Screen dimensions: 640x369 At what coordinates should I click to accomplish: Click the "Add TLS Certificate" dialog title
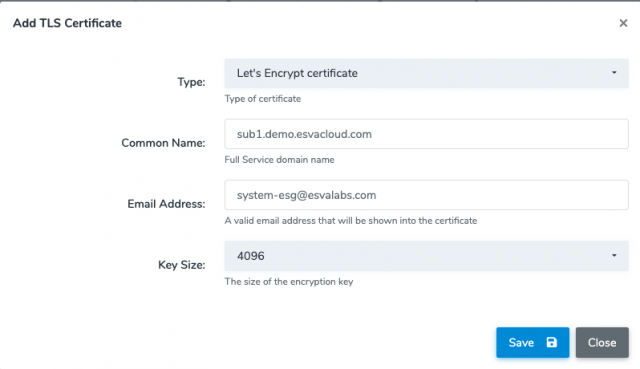pos(67,23)
